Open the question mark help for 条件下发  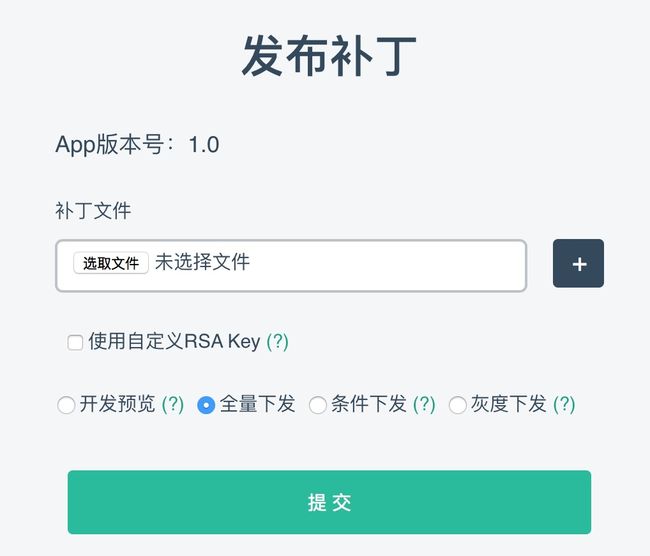[424, 404]
